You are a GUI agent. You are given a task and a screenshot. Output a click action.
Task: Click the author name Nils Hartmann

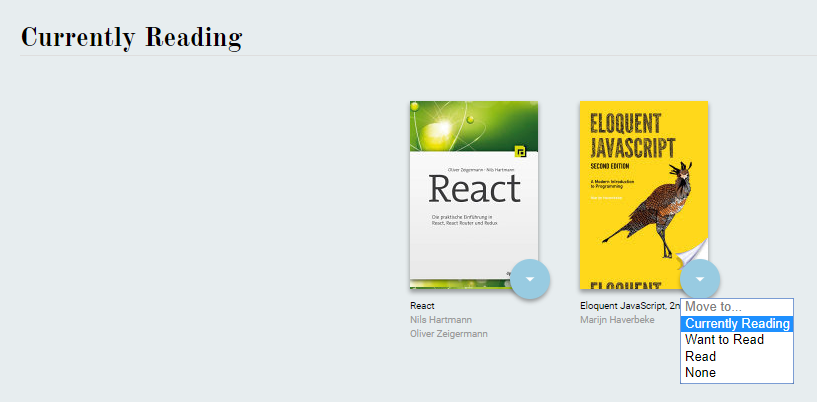(441, 320)
